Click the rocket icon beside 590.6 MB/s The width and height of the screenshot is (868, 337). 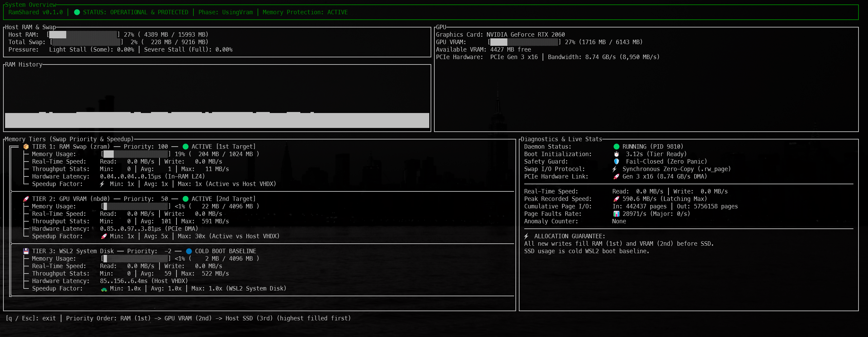point(617,199)
